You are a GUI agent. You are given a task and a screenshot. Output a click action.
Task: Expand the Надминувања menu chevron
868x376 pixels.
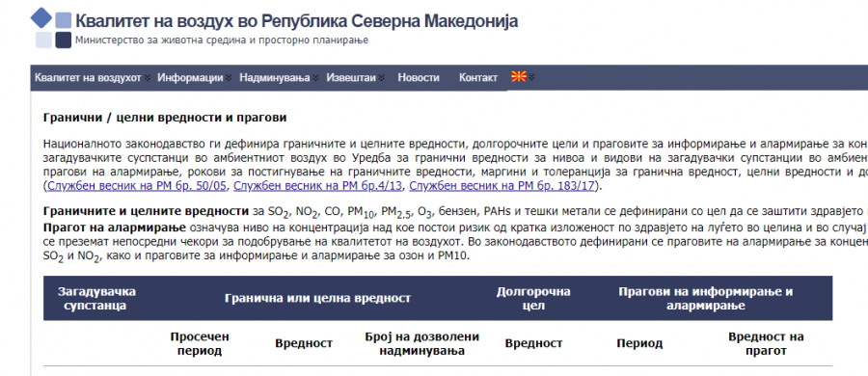pyautogui.click(x=315, y=78)
